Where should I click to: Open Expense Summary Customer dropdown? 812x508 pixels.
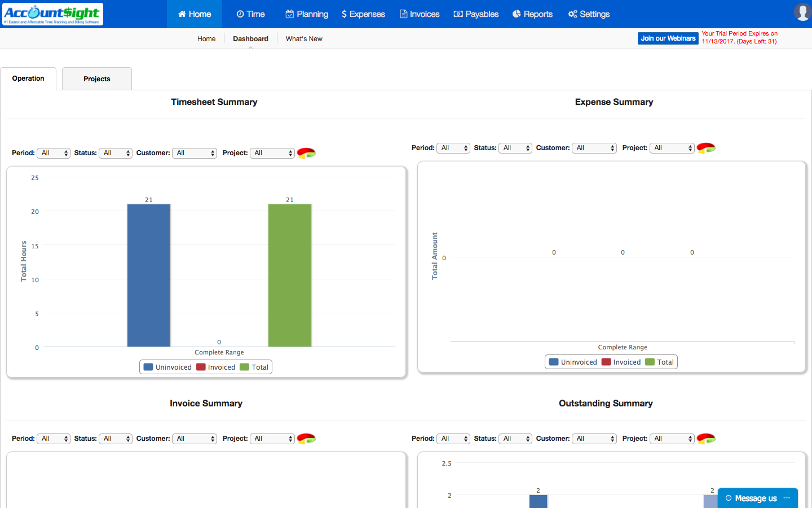(x=594, y=148)
